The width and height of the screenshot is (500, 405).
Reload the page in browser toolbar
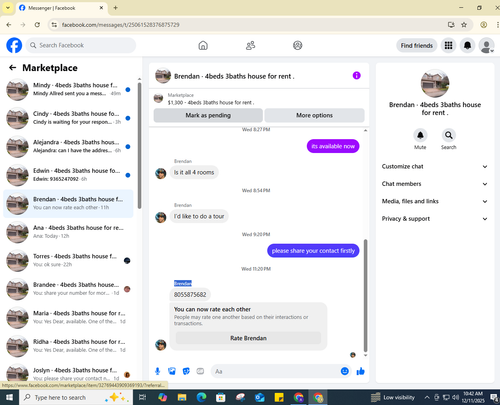[37, 25]
